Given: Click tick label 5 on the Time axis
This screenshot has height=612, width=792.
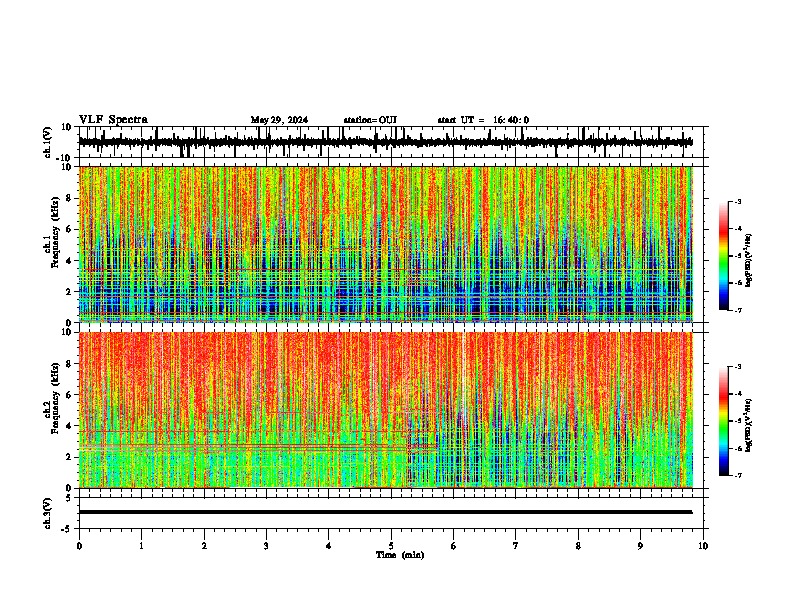Looking at the screenshot, I should [x=391, y=546].
